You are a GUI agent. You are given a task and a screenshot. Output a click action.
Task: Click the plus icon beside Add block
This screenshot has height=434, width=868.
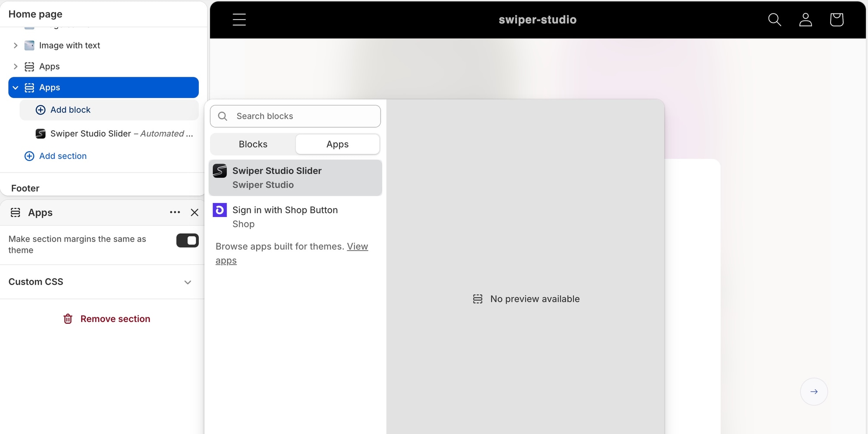tap(40, 110)
